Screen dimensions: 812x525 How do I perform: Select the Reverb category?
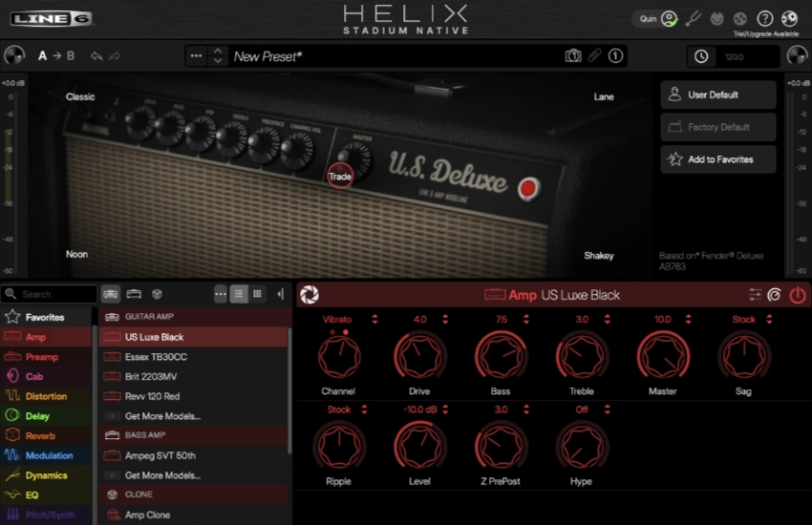click(x=46, y=435)
